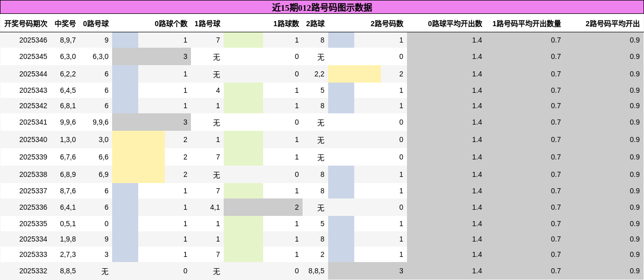Click winning numbers 2,7,3
Viewport: 644px width, 280px height.
(x=68, y=254)
